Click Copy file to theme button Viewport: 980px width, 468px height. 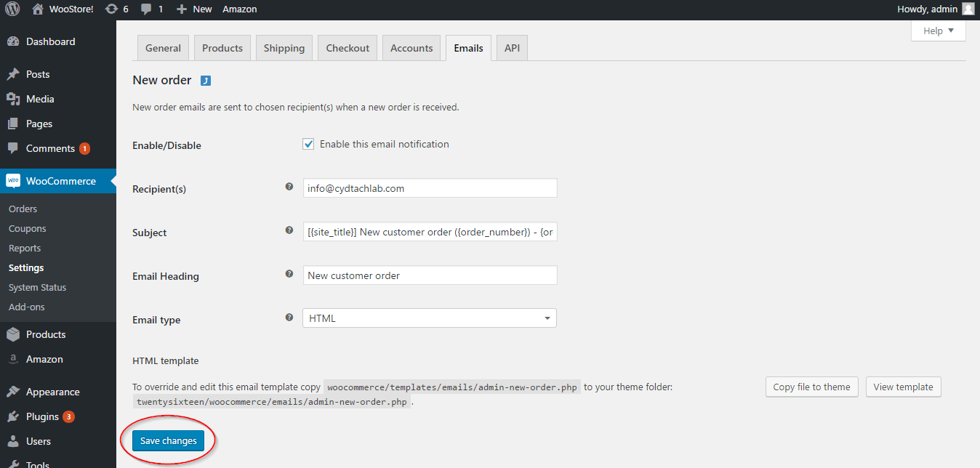click(x=811, y=387)
